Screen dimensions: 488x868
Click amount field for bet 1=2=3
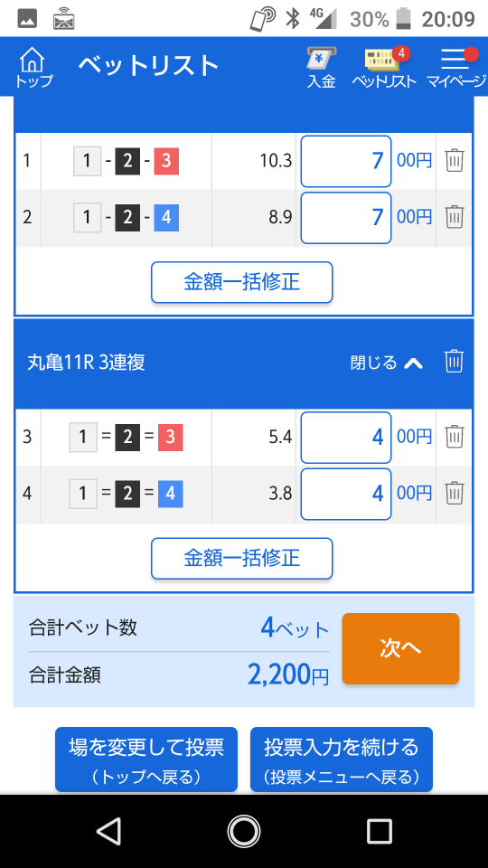[x=346, y=438]
